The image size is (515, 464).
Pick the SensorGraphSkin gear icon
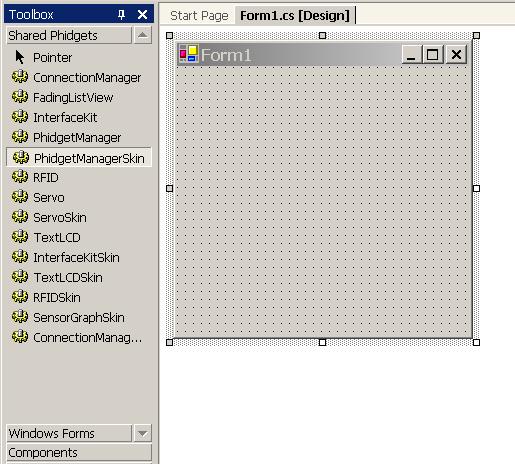tap(20, 317)
